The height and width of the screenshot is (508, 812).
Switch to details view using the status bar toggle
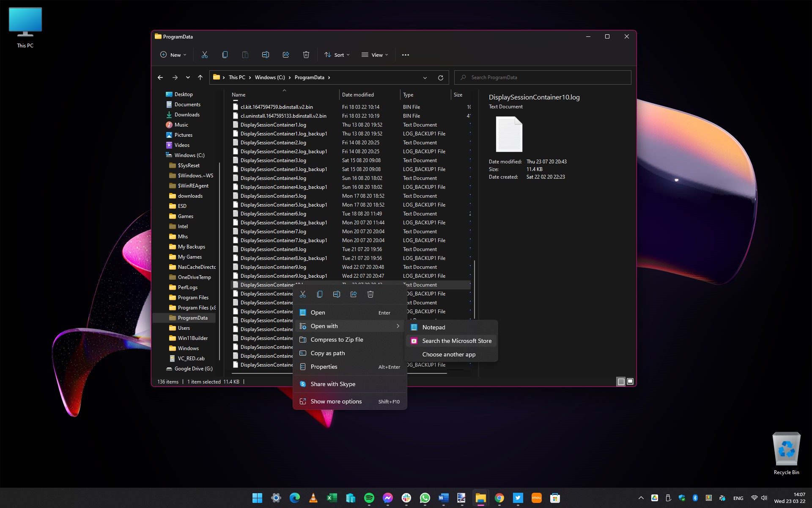click(620, 381)
